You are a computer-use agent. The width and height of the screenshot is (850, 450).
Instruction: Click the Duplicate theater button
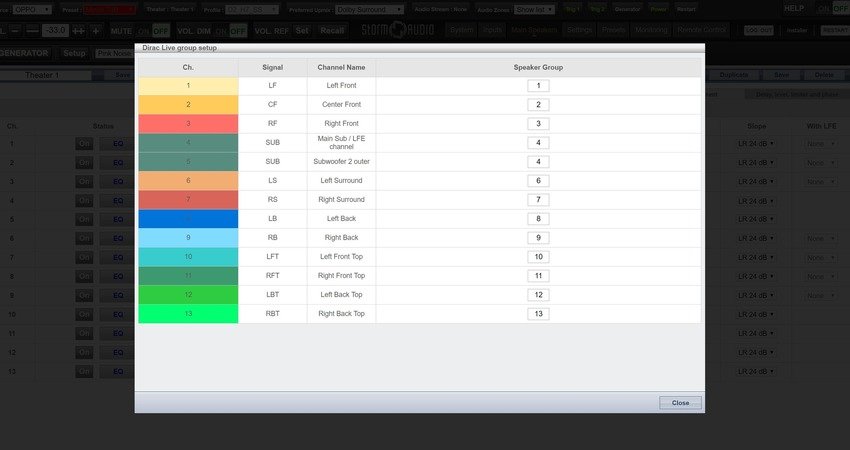(734, 75)
